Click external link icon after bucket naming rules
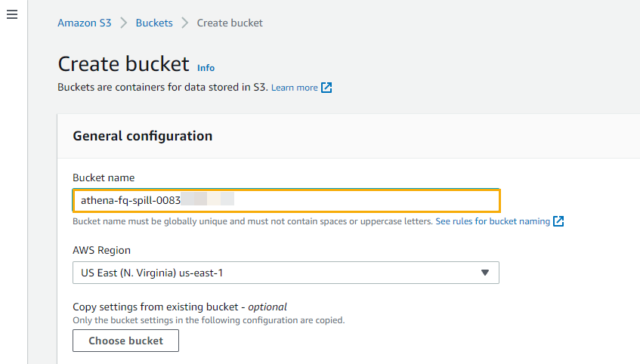 coord(558,221)
